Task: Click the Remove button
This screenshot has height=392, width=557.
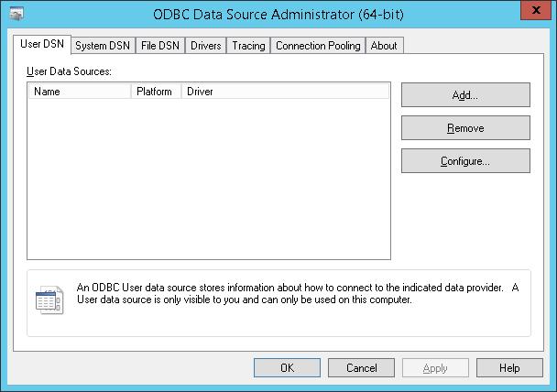Action: [x=465, y=128]
